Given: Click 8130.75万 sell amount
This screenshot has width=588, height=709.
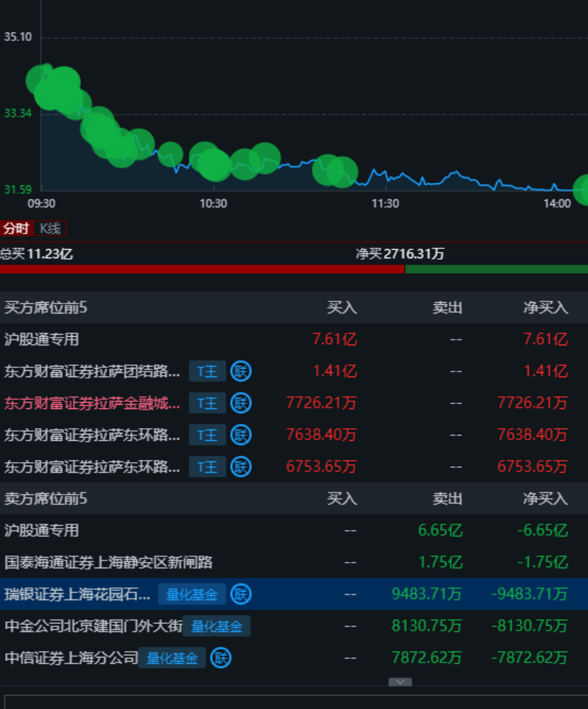Looking at the screenshot, I should [x=427, y=626].
